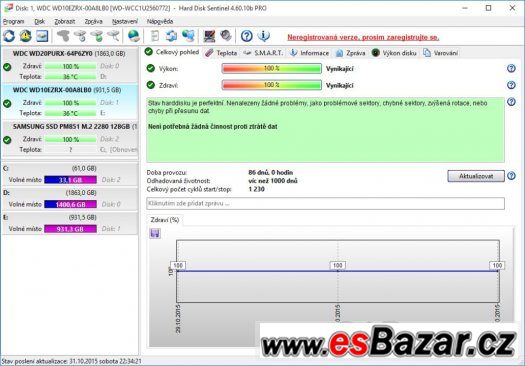
Task: Open the Program menu
Action: coord(13,21)
